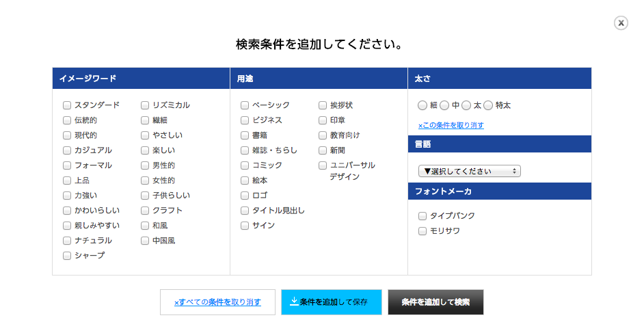644x335 pixels.
Task: Enable the リズミカル image word checkbox
Action: point(145,105)
